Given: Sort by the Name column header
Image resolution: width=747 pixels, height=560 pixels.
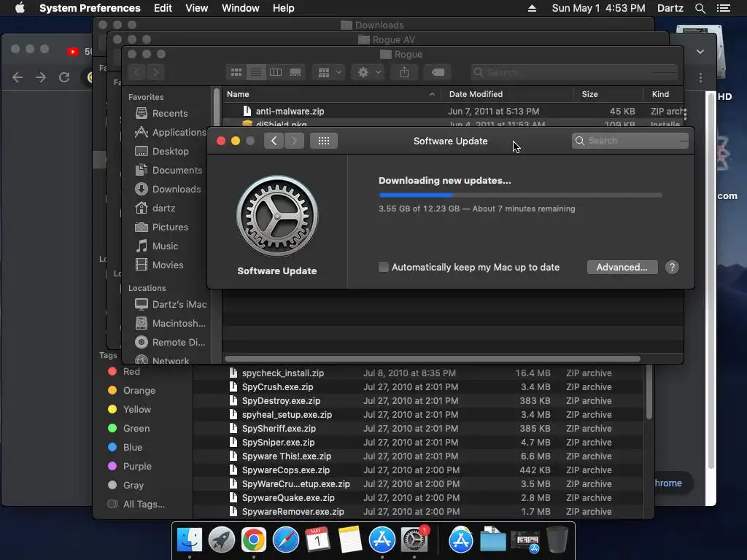Looking at the screenshot, I should 331,94.
